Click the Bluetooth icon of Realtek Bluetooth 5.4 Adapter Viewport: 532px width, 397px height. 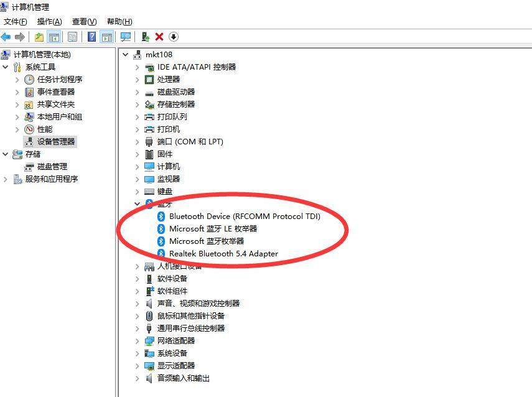click(x=161, y=254)
